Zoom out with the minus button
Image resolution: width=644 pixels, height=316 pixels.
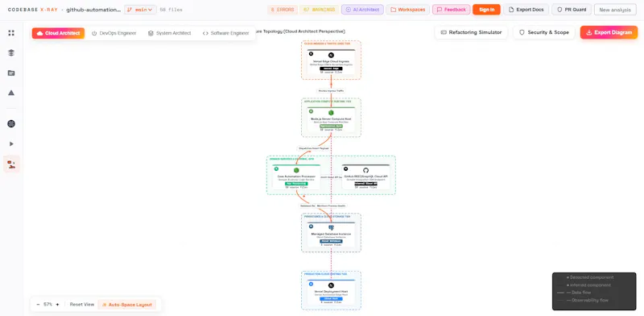[38, 305]
